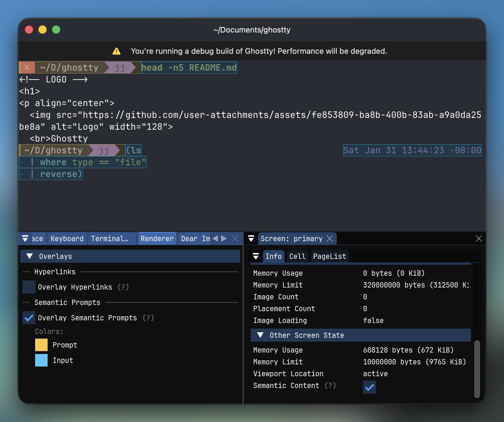This screenshot has width=504, height=422.
Task: Open the PageList tab
Action: [x=329, y=256]
